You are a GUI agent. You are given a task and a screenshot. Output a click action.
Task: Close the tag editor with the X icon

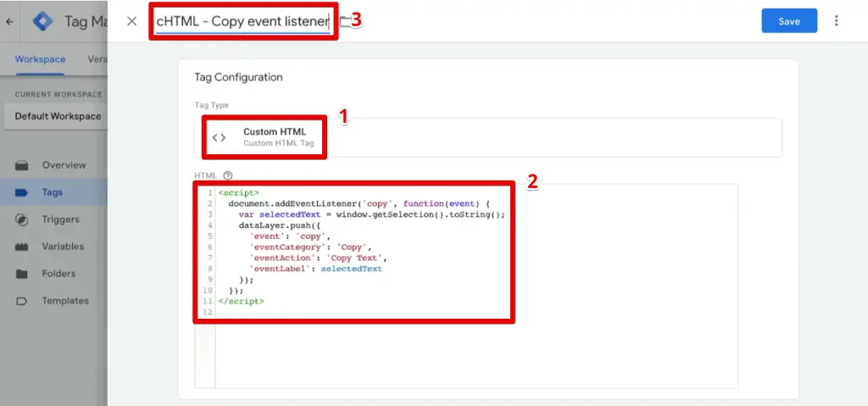coord(131,21)
